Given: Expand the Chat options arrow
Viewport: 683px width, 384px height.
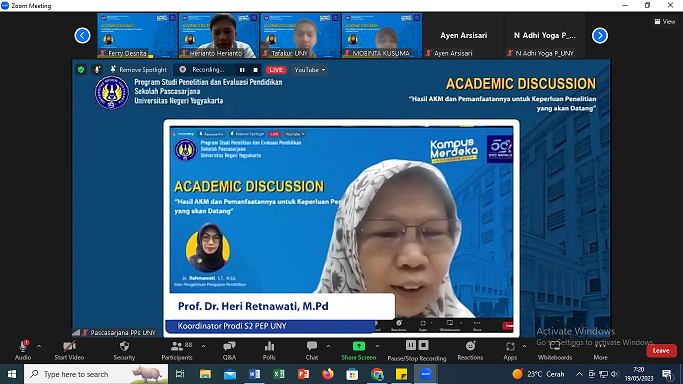Looking at the screenshot, I should pyautogui.click(x=328, y=347).
